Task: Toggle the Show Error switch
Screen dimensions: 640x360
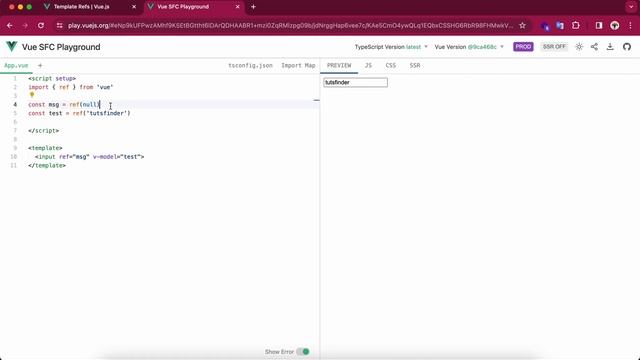Action: pos(303,351)
